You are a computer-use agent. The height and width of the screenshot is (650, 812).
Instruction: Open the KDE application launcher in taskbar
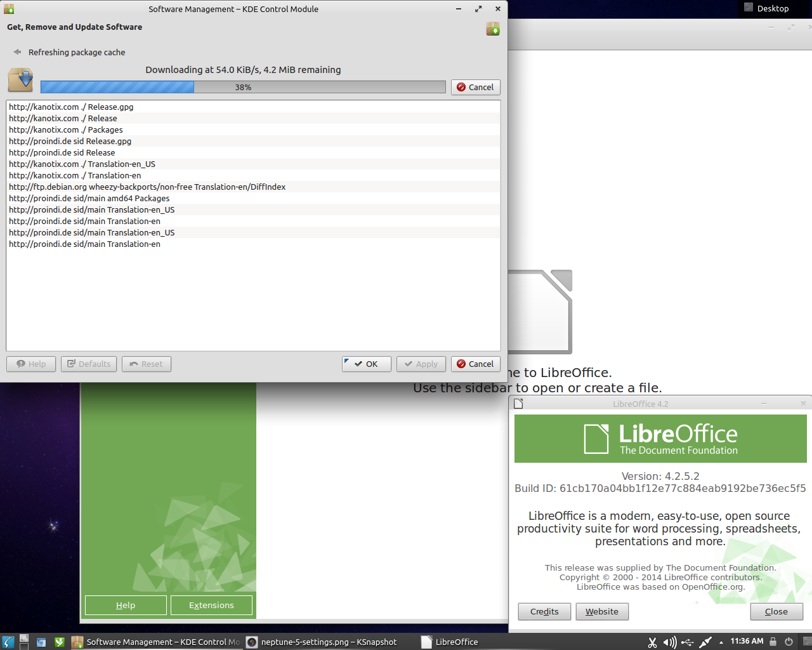[x=8, y=642]
